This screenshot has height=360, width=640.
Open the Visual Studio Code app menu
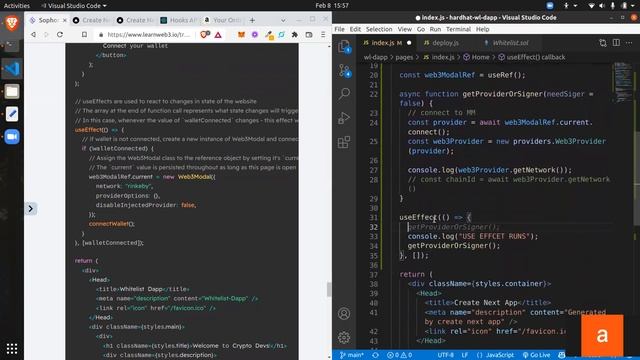point(74,6)
